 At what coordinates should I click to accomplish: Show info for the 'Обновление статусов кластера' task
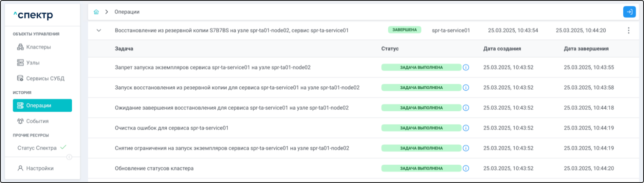(x=466, y=168)
